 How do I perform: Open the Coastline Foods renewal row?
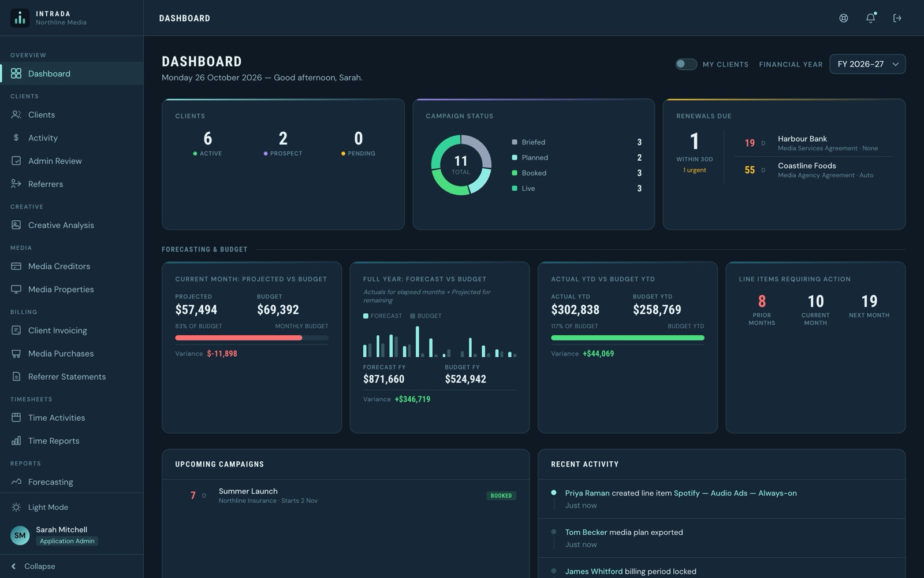[813, 170]
